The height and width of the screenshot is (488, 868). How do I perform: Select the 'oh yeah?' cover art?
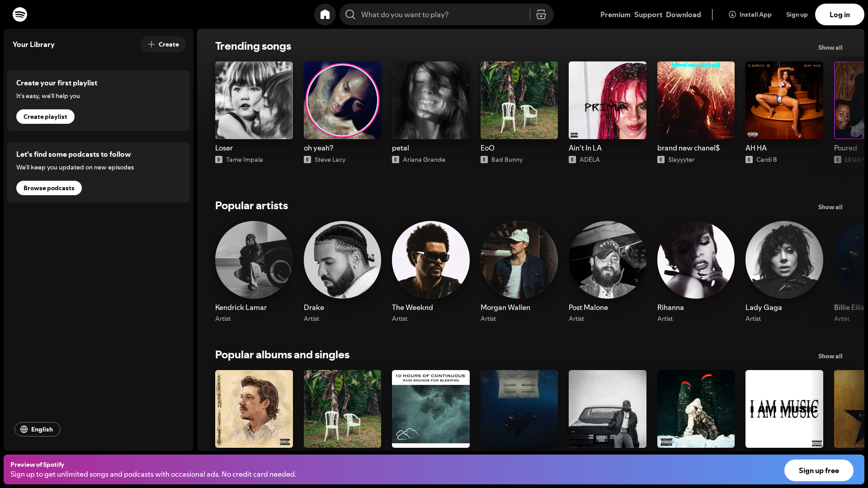coord(342,100)
